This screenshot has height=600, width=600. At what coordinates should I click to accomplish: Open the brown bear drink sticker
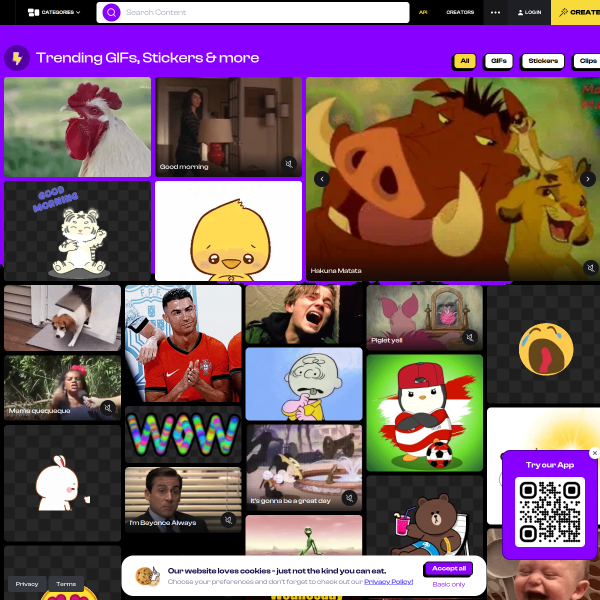coord(425,515)
